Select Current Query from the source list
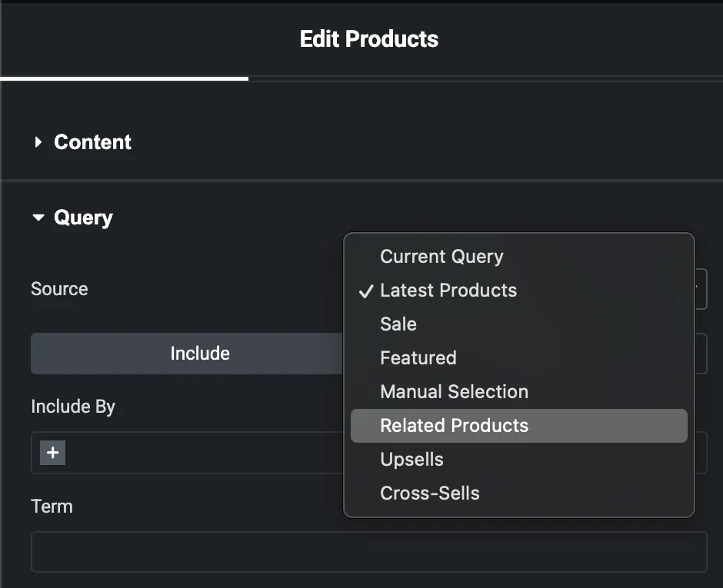 click(x=441, y=256)
